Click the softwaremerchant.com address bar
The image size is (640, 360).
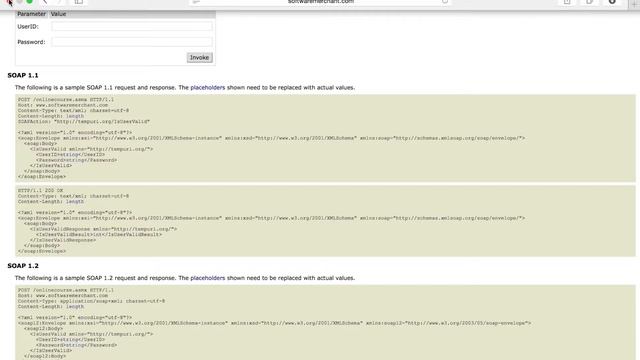[x=321, y=2]
